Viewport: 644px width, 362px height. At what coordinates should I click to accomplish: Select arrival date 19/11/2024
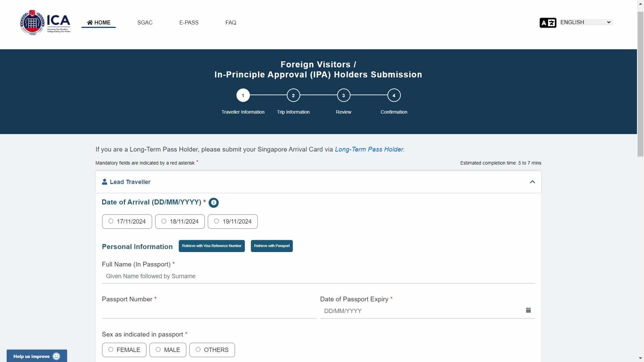pyautogui.click(x=233, y=222)
